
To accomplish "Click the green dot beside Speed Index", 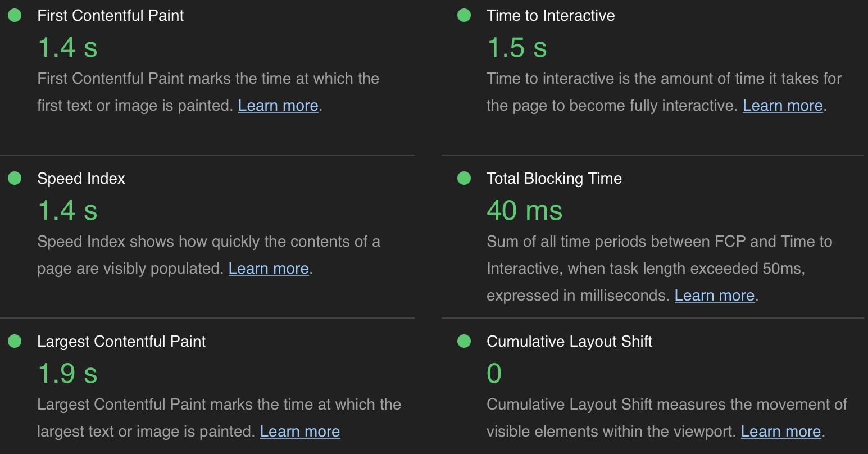I will click(x=15, y=179).
